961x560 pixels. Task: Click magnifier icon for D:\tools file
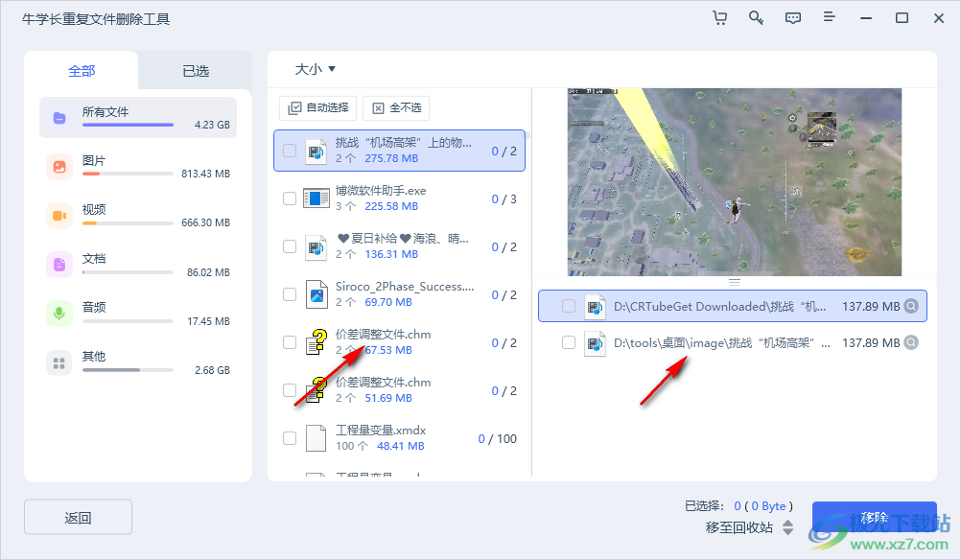(911, 342)
